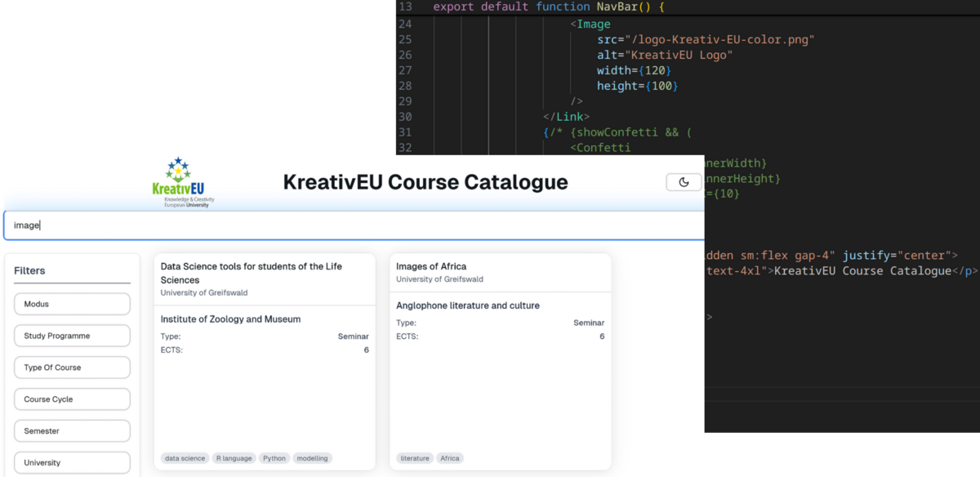Select the "R language" tag
The image size is (980, 477).
[x=235, y=458]
